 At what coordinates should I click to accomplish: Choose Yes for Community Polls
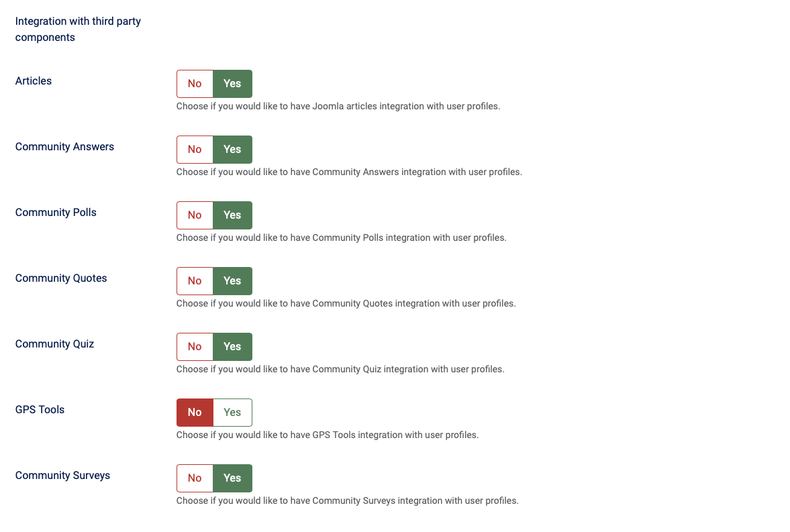pyautogui.click(x=232, y=215)
